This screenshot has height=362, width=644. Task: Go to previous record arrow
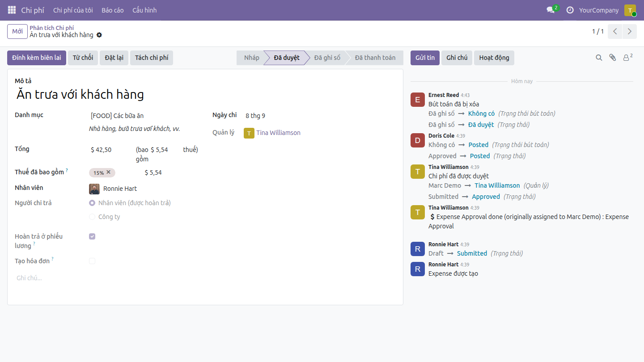coord(615,31)
